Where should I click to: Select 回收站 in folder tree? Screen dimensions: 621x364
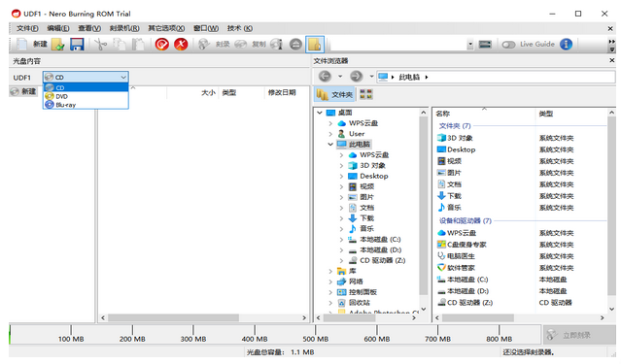coord(360,303)
